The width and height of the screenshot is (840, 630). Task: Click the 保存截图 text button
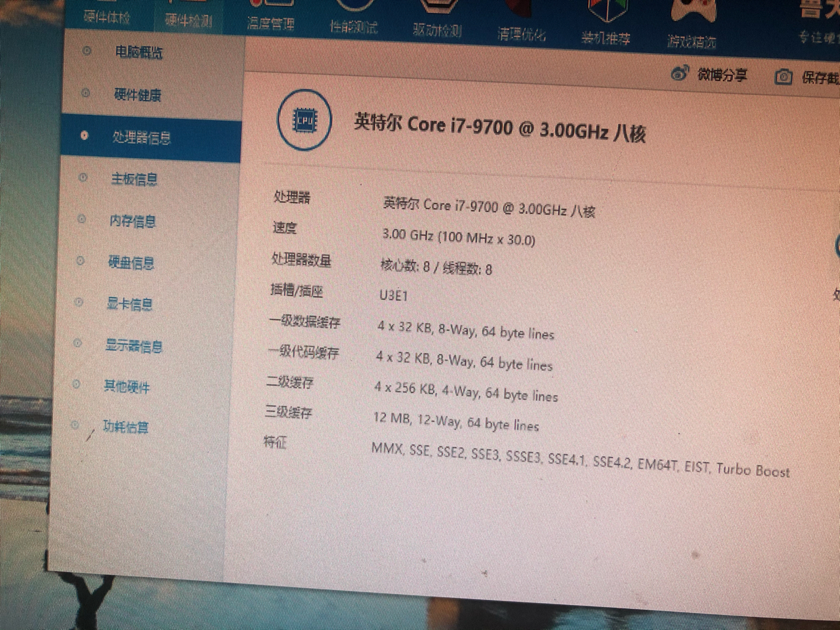(821, 78)
